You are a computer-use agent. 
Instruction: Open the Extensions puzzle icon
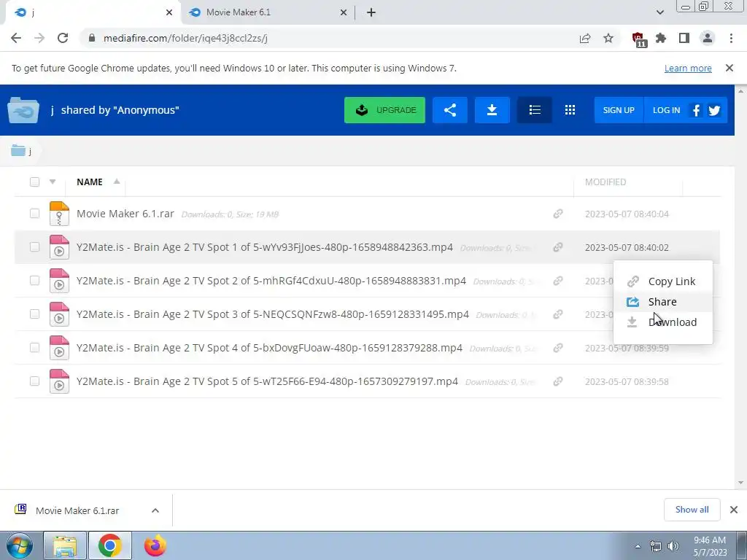(x=661, y=38)
